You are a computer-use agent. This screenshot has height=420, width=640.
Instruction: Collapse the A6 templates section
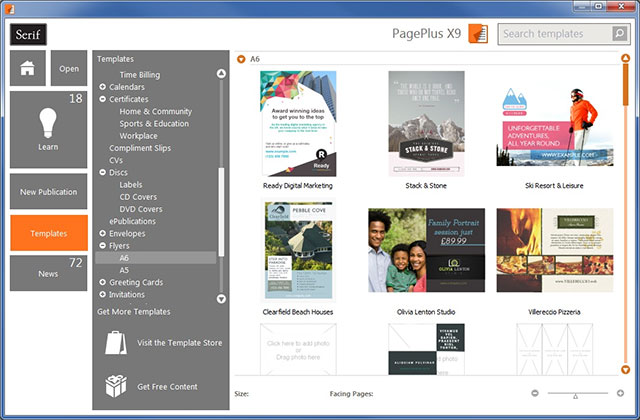pyautogui.click(x=241, y=59)
